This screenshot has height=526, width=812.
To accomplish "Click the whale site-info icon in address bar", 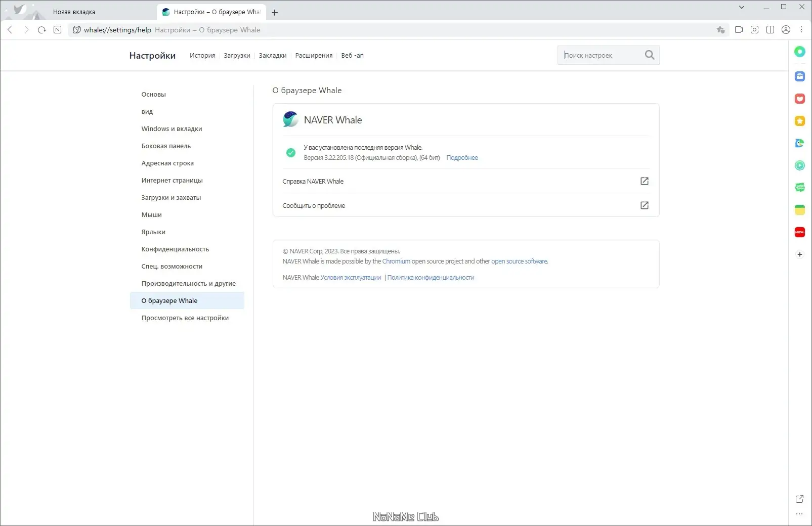I will point(77,30).
